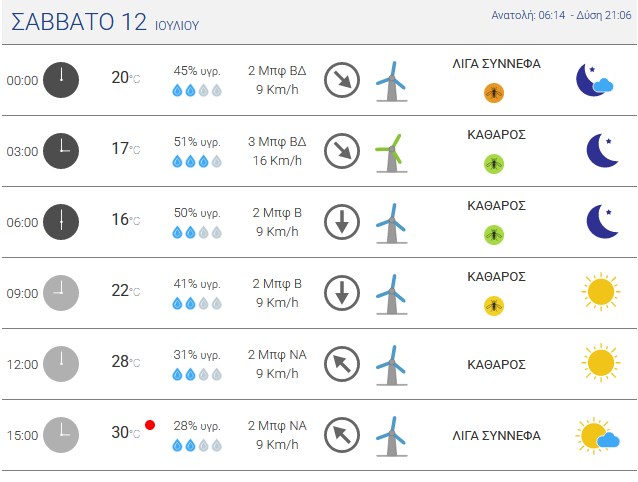Click the north wind arrow at 06:00
Image resolution: width=638 pixels, height=482 pixels.
(342, 222)
